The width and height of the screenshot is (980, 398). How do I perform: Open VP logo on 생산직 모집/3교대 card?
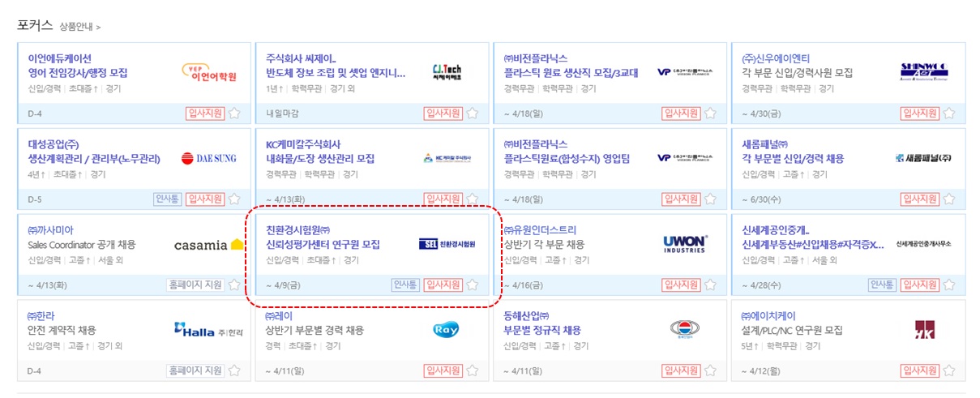[685, 72]
